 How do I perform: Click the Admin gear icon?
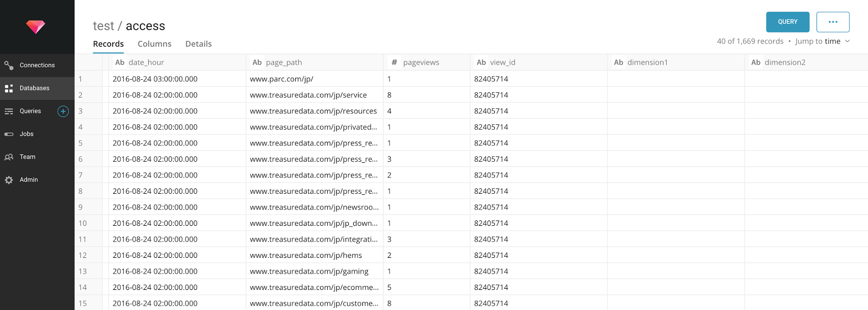pyautogui.click(x=9, y=180)
